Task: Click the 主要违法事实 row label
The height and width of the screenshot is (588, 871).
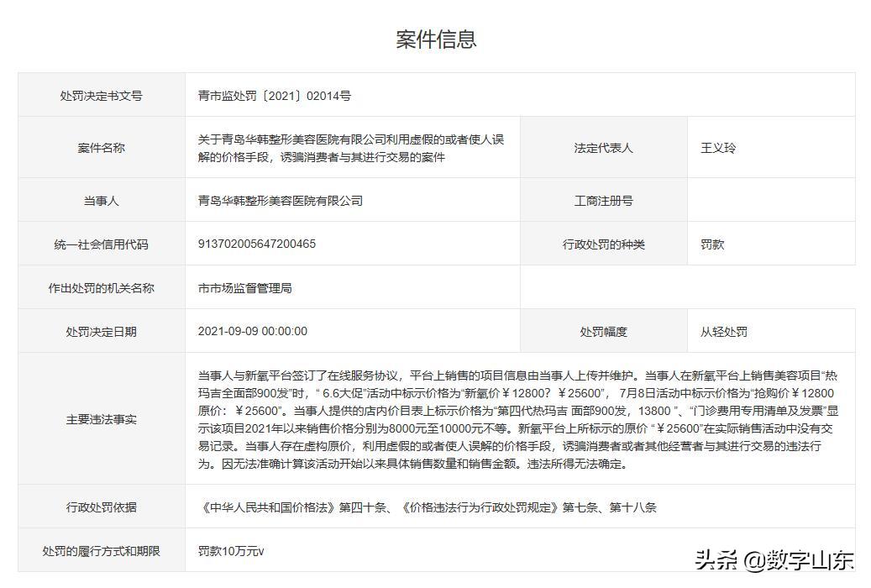Action: (x=100, y=418)
